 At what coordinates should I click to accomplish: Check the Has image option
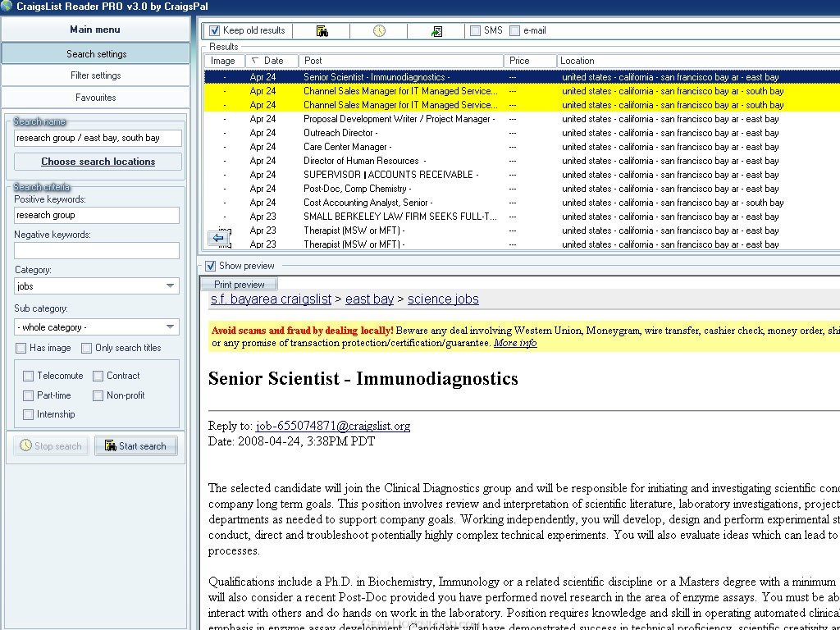coord(21,348)
